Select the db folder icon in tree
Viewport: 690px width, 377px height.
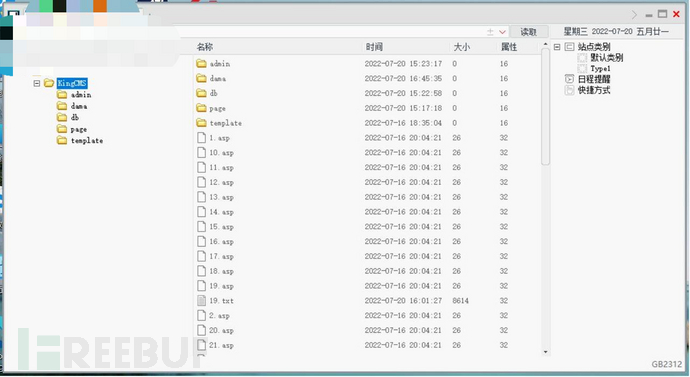tap(62, 117)
